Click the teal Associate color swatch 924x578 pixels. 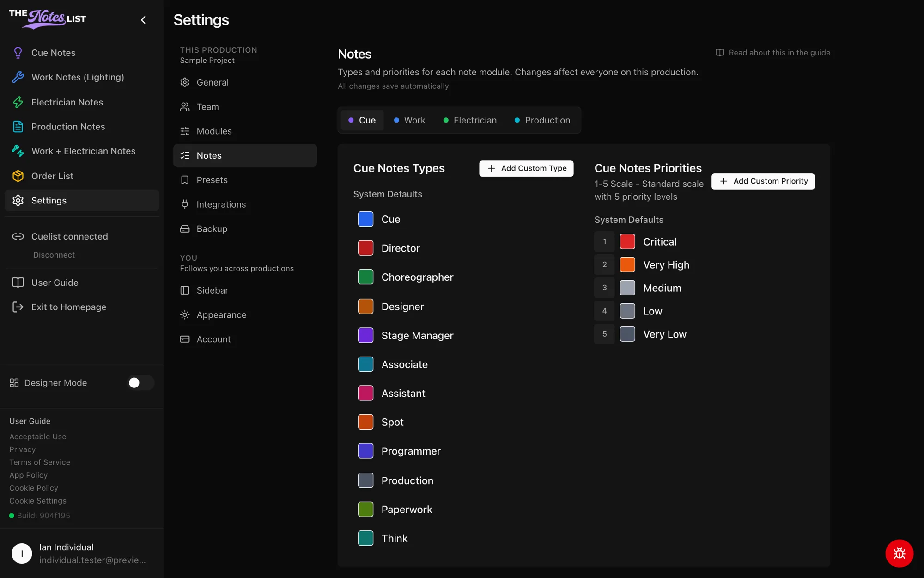366,364
